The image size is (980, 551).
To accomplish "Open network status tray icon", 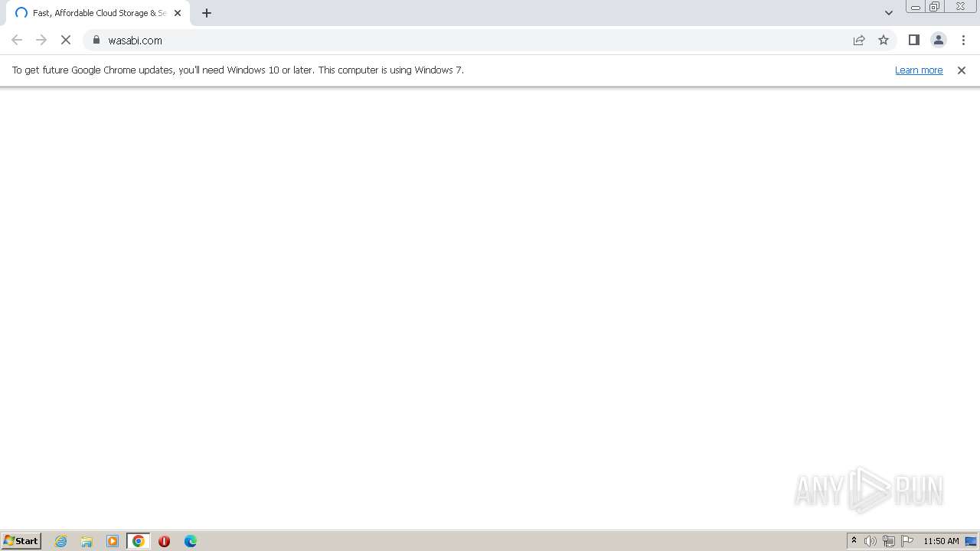I will pyautogui.click(x=889, y=541).
